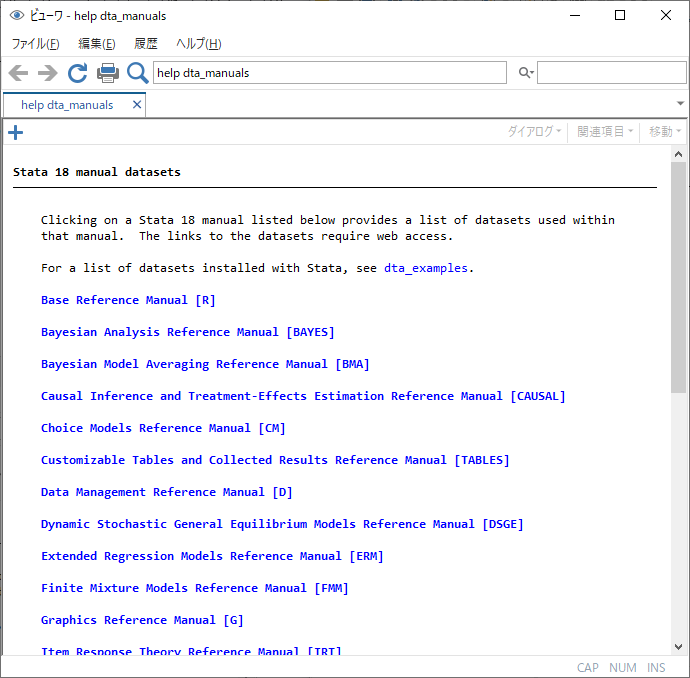Screen dimensions: 690x678
Task: Open Dynamic Stochastic General Equilibrium [DSGE] link
Action: [x=282, y=524]
